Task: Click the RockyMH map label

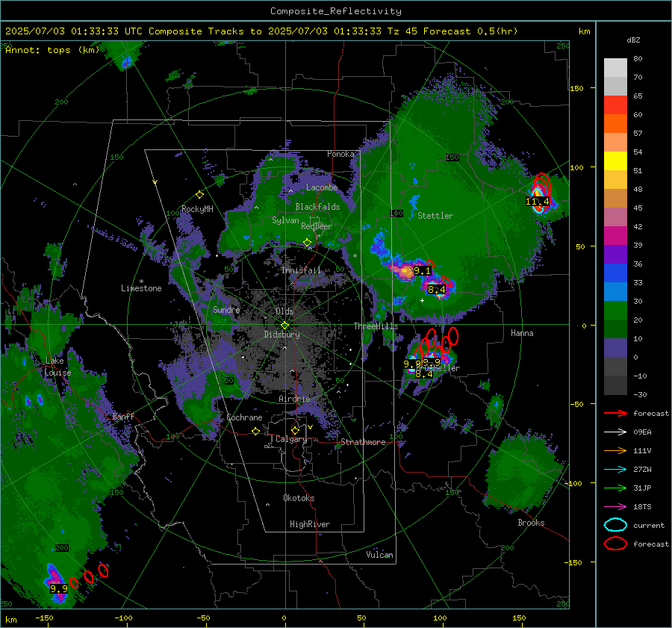Action: pos(197,209)
